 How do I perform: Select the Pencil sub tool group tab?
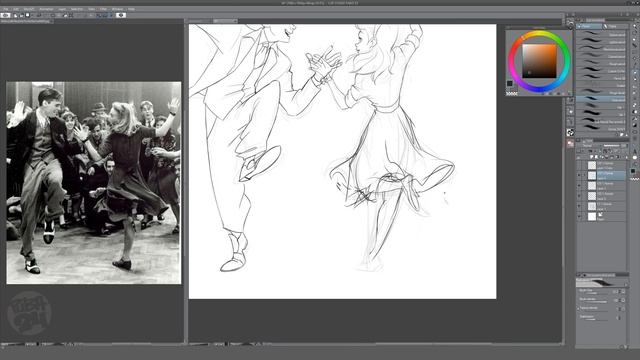click(x=589, y=26)
